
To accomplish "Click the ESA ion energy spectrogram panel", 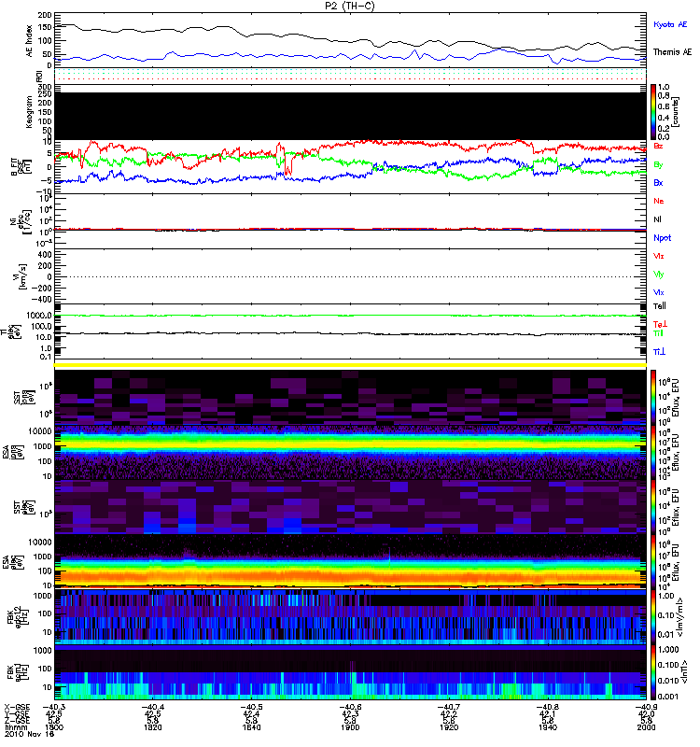I will point(350,452).
